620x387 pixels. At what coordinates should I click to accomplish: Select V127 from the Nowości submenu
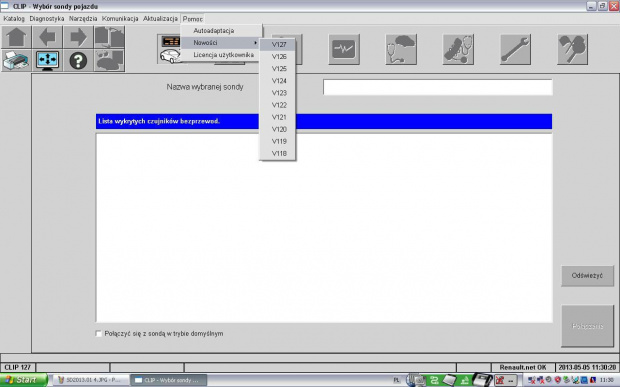pyautogui.click(x=278, y=45)
